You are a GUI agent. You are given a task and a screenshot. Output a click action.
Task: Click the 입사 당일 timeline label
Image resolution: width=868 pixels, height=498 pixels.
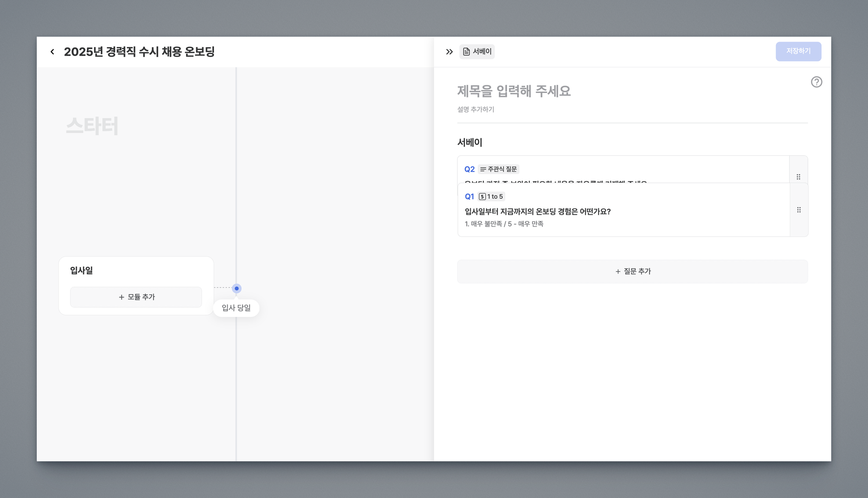pyautogui.click(x=236, y=308)
